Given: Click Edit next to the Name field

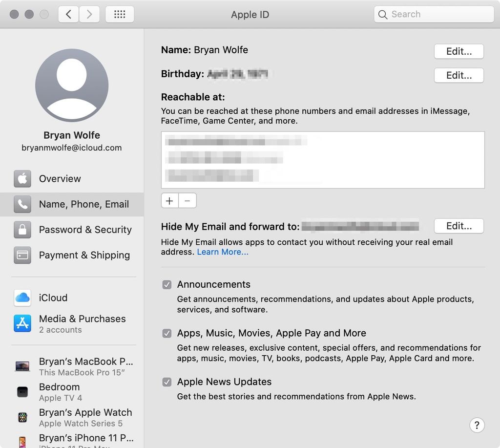Looking at the screenshot, I should coord(458,51).
